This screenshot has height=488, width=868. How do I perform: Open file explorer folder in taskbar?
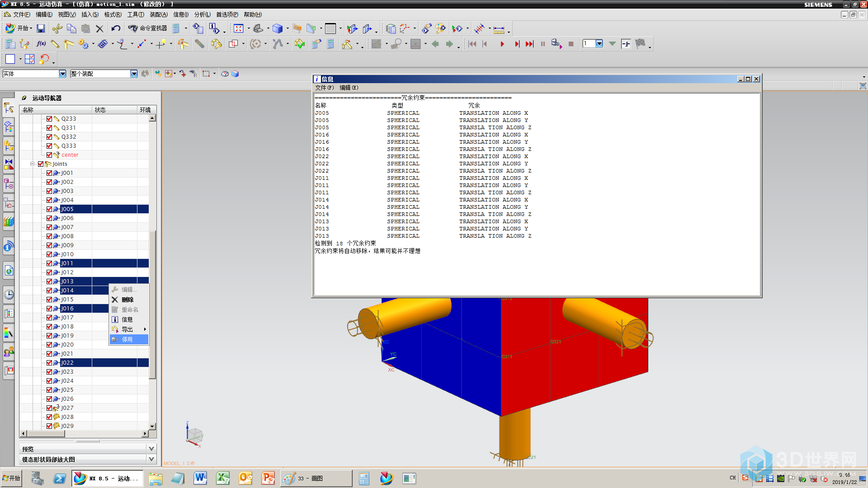click(155, 478)
